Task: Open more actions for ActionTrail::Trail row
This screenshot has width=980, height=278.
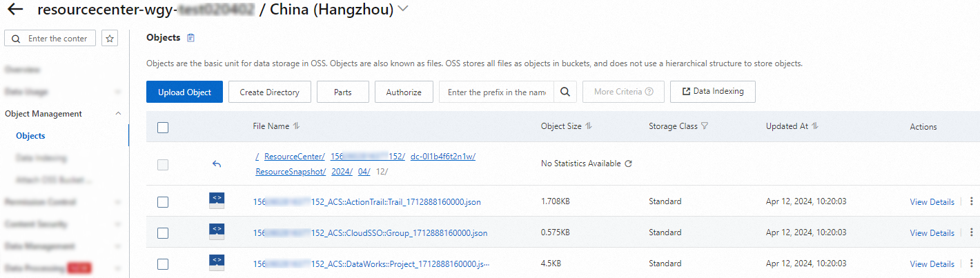Action: point(972,201)
